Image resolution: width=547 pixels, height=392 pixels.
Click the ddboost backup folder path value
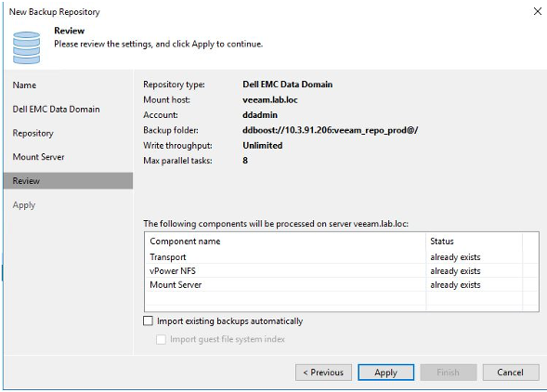330,130
